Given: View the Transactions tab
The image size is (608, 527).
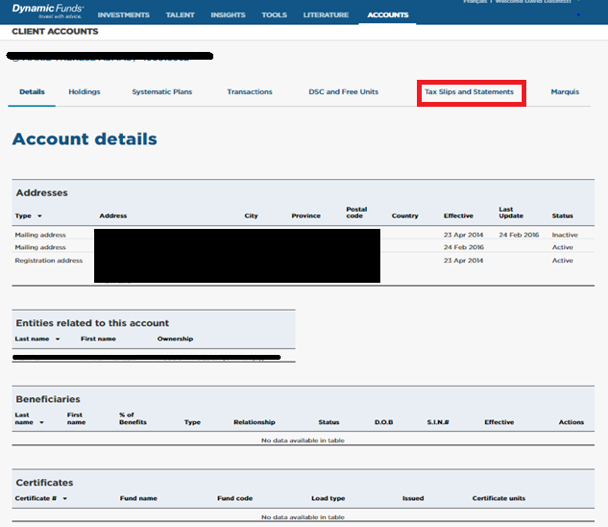Looking at the screenshot, I should click(x=249, y=92).
